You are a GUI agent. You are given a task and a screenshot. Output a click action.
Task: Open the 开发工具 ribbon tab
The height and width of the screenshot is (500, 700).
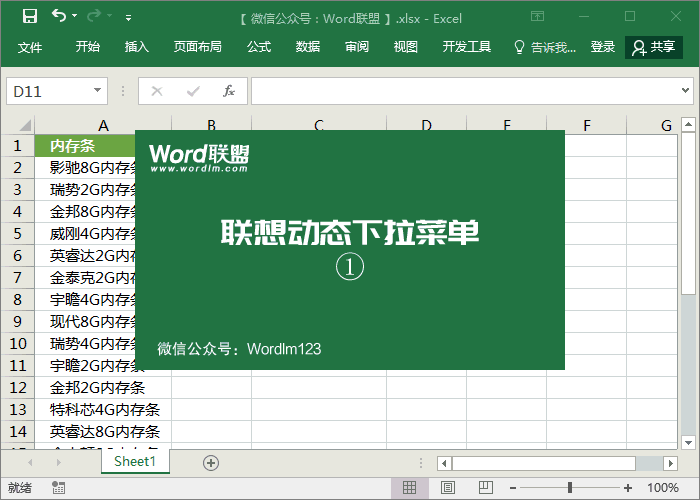click(x=467, y=46)
